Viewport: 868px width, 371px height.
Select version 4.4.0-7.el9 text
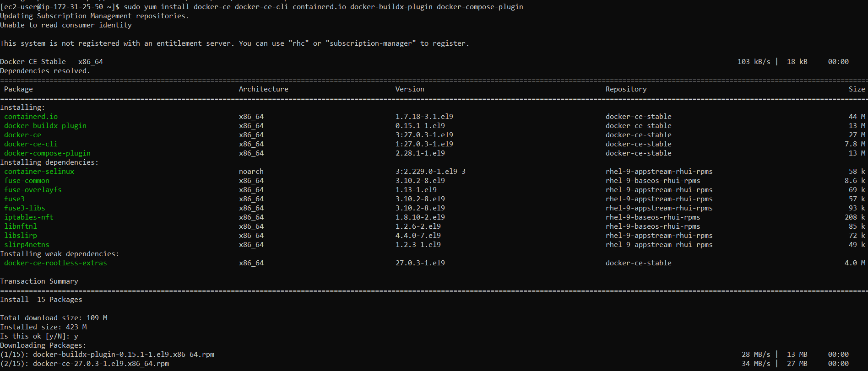(x=418, y=236)
